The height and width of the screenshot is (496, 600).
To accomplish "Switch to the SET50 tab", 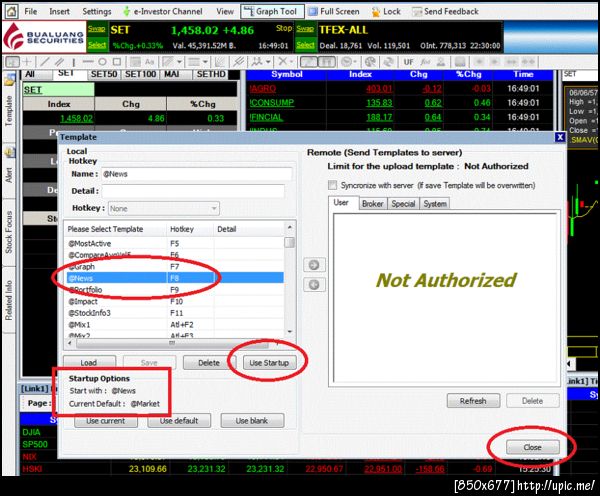I will coord(104,74).
